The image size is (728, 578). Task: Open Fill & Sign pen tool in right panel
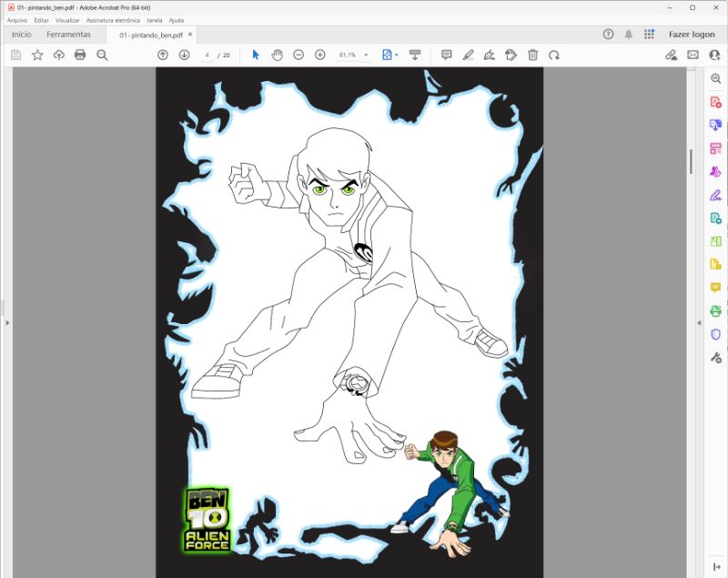(715, 195)
